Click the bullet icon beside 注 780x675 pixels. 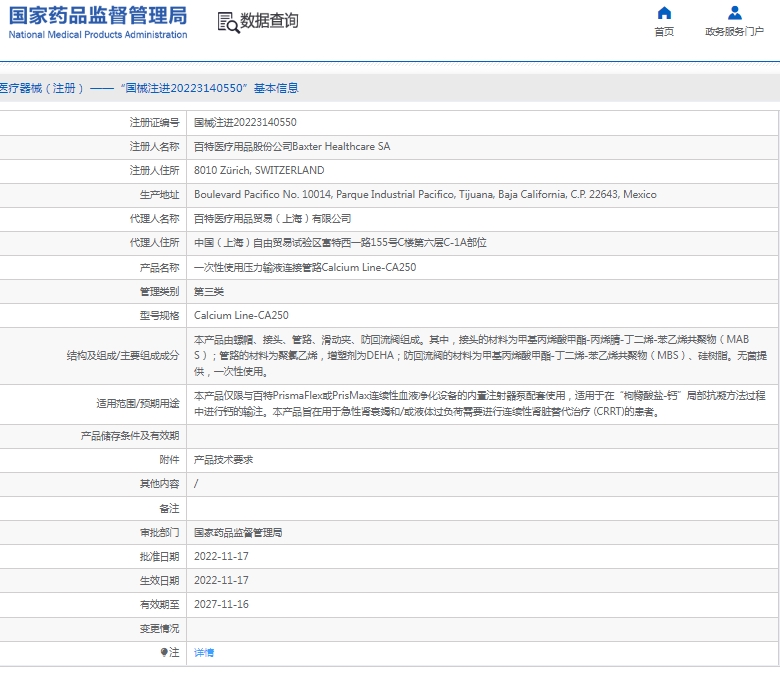click(164, 652)
